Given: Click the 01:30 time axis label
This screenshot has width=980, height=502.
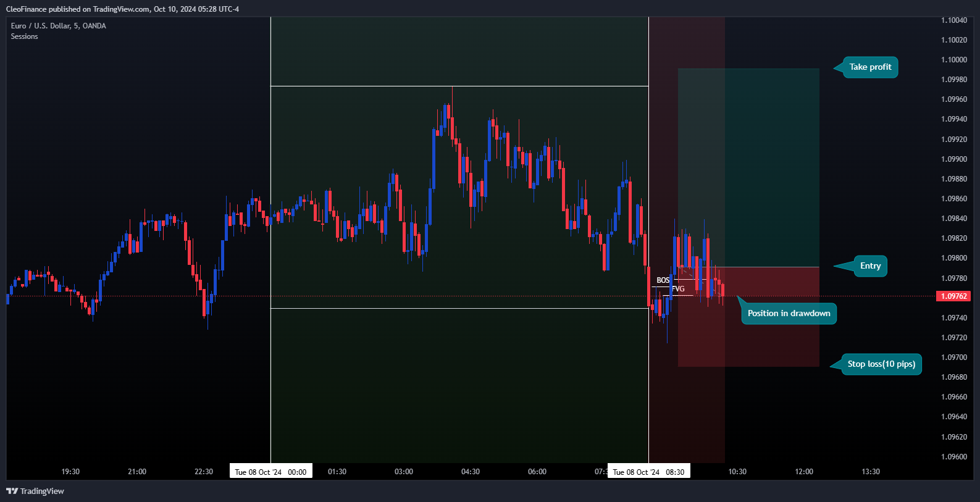Looking at the screenshot, I should 337,472.
